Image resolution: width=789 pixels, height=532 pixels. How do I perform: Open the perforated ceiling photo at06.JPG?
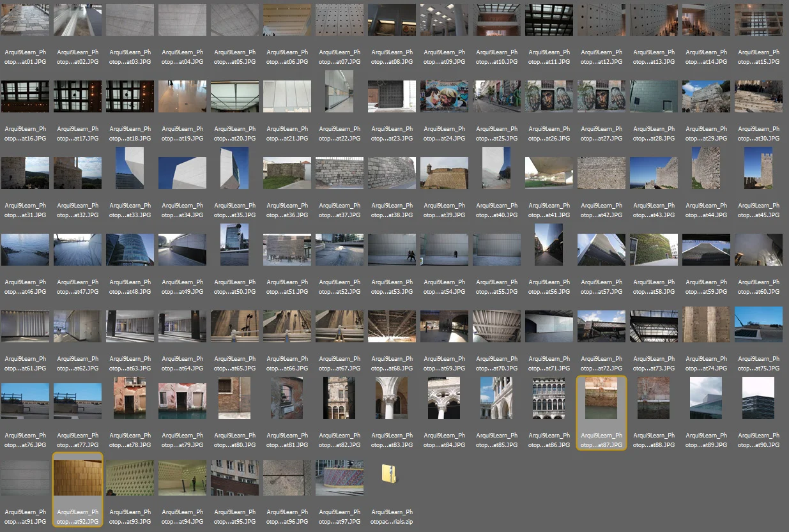click(x=287, y=19)
